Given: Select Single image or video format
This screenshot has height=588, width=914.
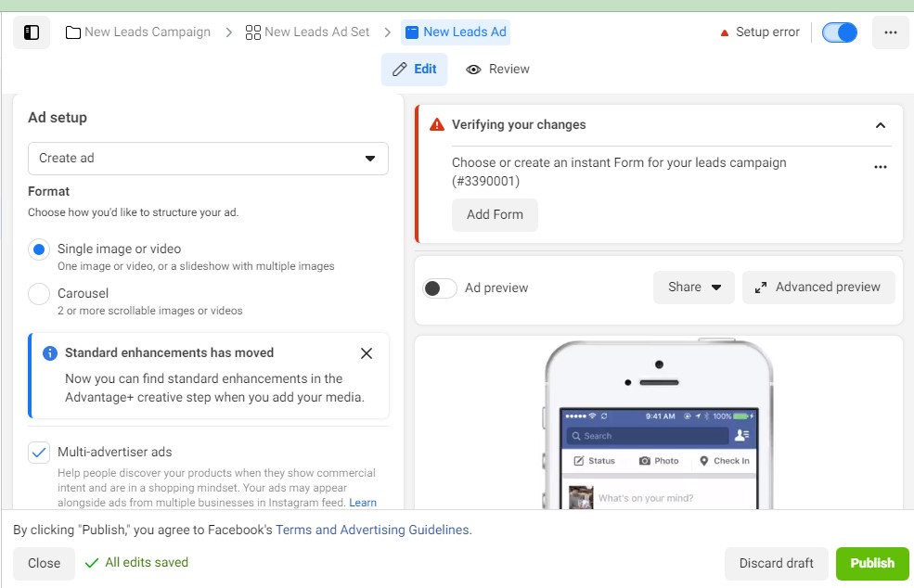Looking at the screenshot, I should pyautogui.click(x=39, y=249).
